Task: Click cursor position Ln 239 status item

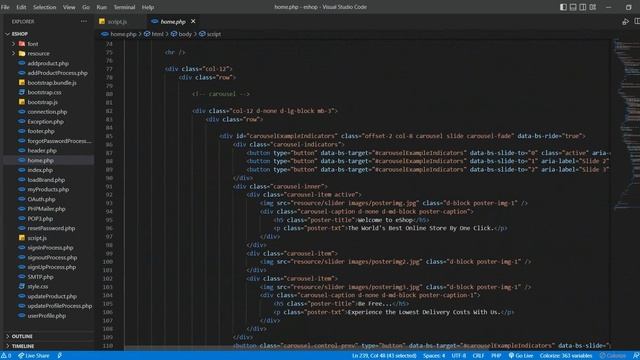Action: click(x=384, y=356)
